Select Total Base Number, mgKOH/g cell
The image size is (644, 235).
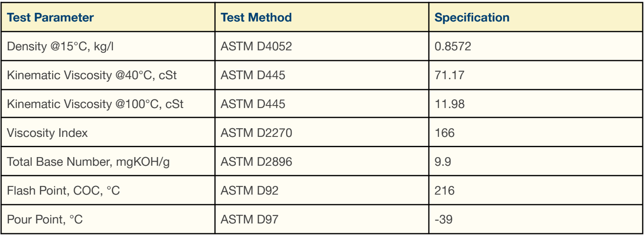[x=108, y=162]
